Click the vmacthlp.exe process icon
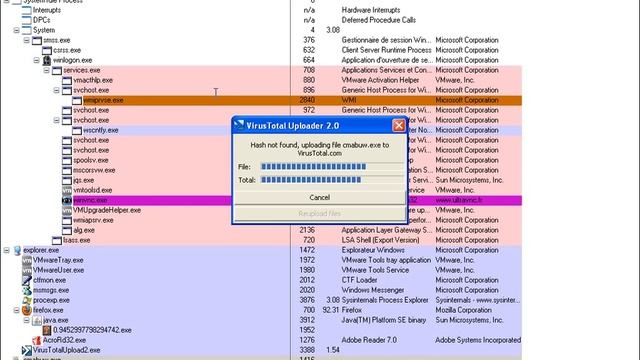Screen dimensions: 640x360 click(67, 80)
